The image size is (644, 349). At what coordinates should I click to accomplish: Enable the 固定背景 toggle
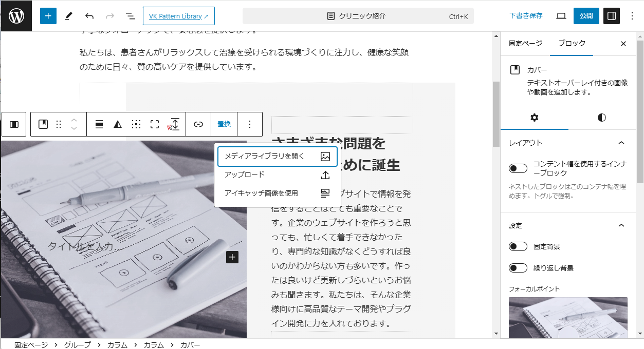click(x=518, y=246)
